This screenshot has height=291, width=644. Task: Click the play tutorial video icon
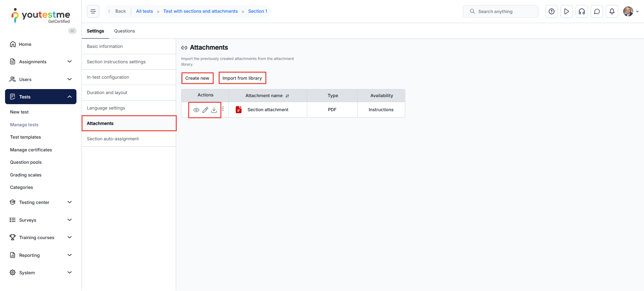click(567, 11)
